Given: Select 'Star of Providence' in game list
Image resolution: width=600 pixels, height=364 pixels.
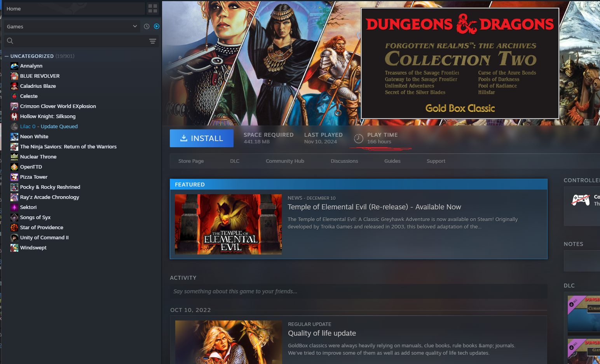Looking at the screenshot, I should [x=42, y=228].
